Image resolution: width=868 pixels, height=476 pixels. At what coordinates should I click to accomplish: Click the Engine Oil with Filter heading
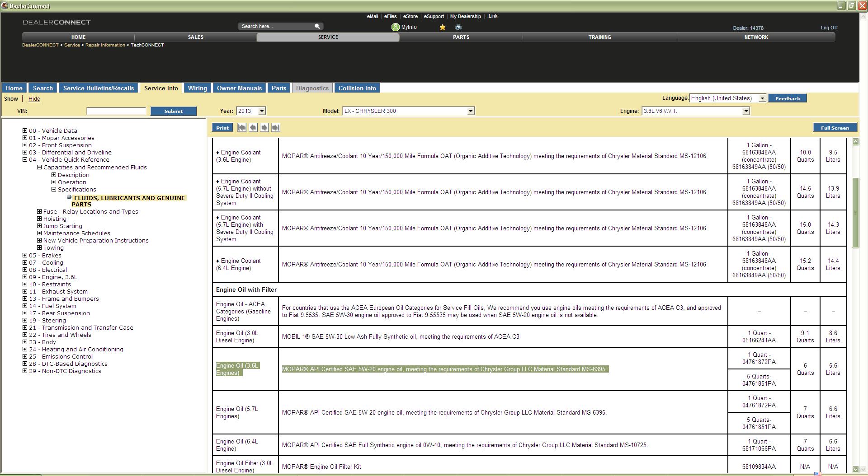[246, 289]
